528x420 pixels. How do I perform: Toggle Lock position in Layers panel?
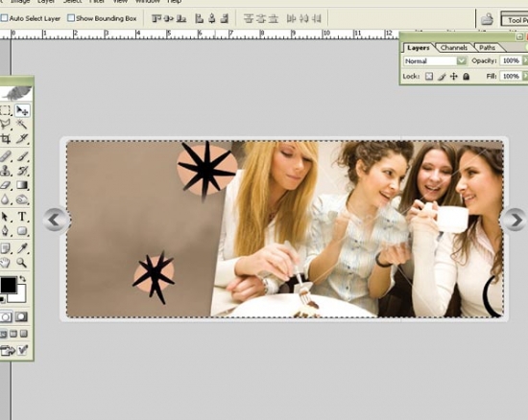click(x=454, y=77)
